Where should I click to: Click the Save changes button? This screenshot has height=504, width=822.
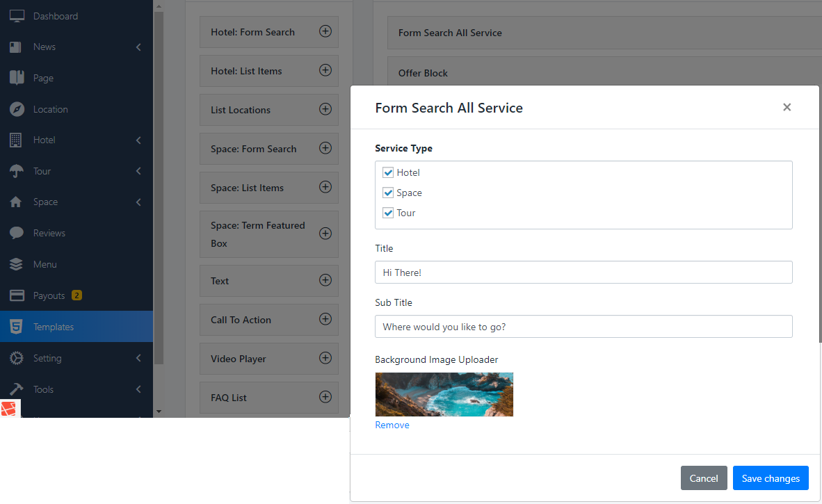[x=770, y=478]
